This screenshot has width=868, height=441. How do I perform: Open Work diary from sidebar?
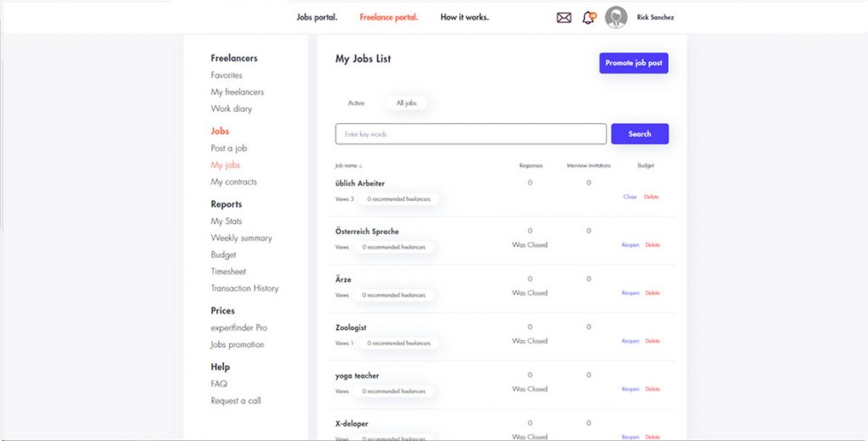pyautogui.click(x=231, y=109)
